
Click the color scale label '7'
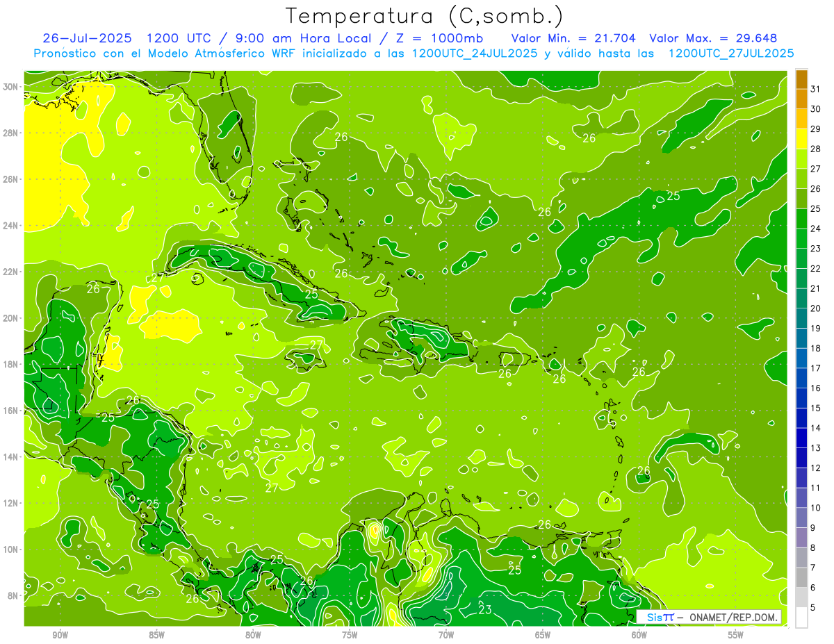[x=812, y=568]
